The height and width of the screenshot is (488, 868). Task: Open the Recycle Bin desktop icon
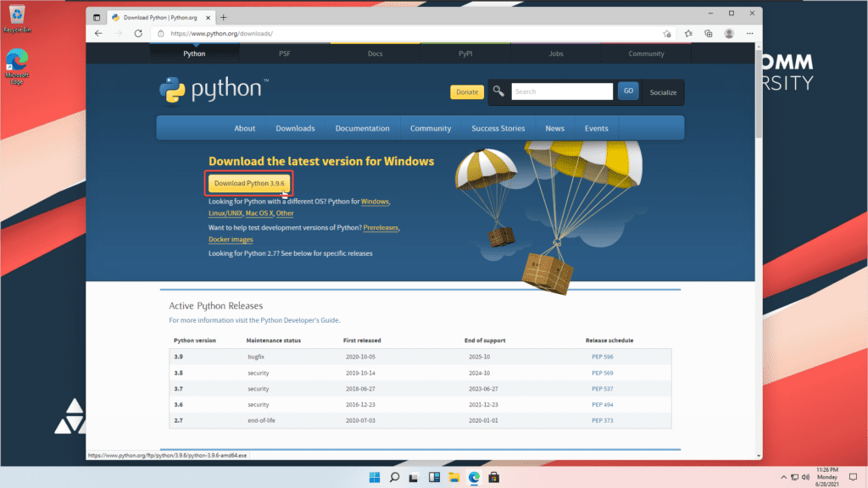(x=17, y=19)
